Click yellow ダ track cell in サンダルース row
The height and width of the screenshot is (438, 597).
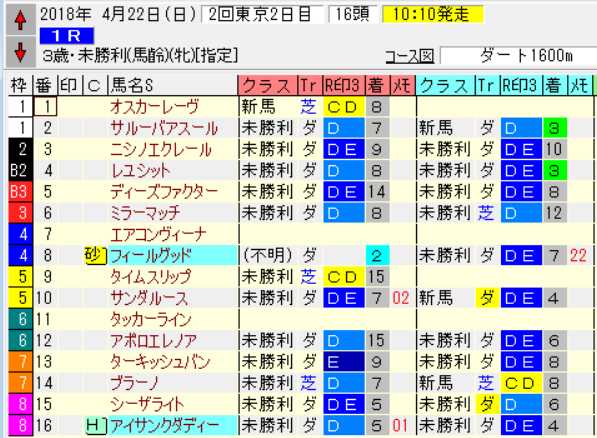click(x=487, y=298)
